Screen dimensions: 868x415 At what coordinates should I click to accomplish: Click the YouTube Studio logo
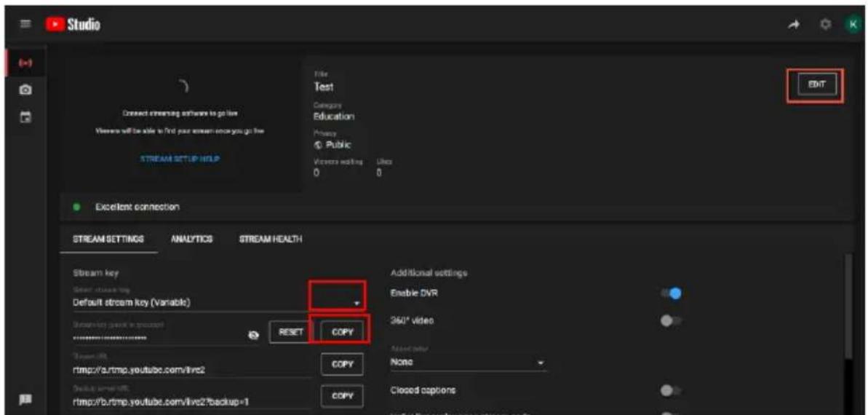pos(73,24)
